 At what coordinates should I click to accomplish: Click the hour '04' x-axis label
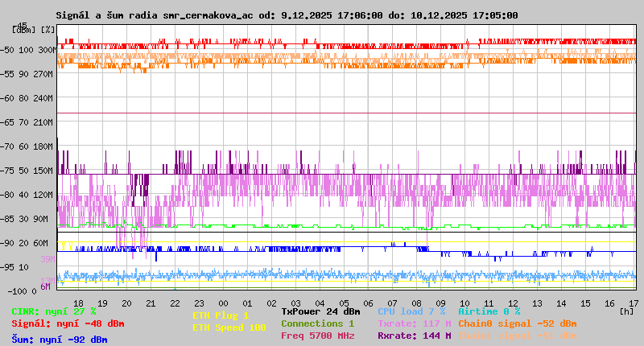pos(320,303)
